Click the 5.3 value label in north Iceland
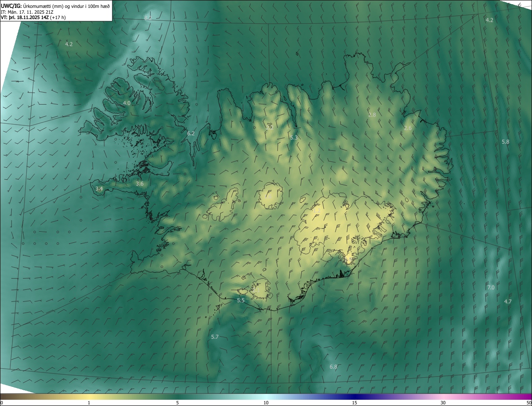Image resolution: width=532 pixels, height=406 pixels. pyautogui.click(x=294, y=137)
